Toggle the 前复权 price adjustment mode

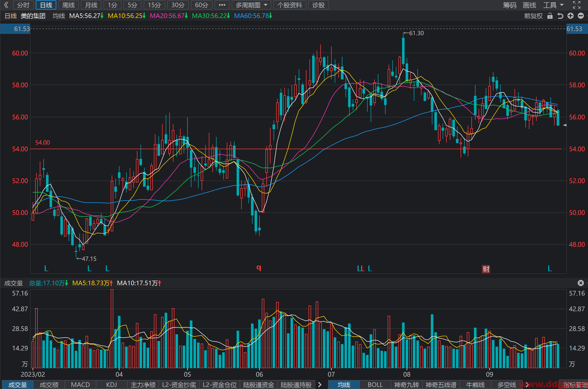[x=533, y=16]
